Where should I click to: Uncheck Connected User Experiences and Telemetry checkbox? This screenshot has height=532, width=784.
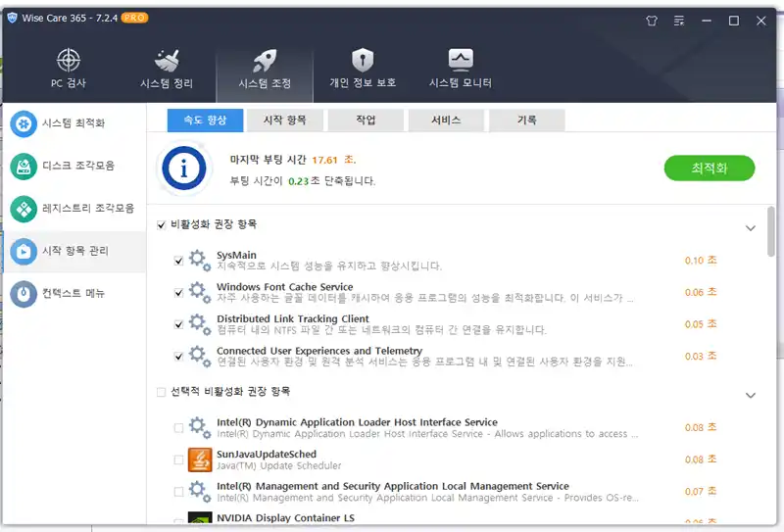tap(178, 357)
